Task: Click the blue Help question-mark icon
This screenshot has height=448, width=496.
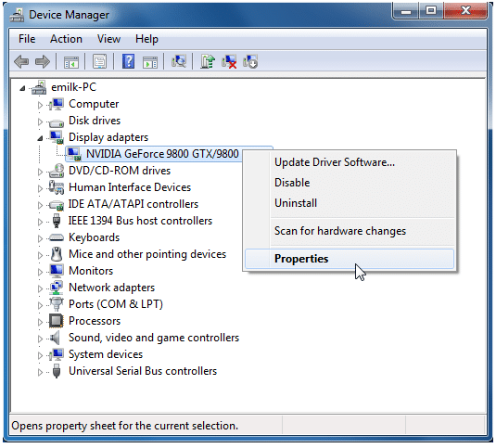Action: [x=129, y=61]
